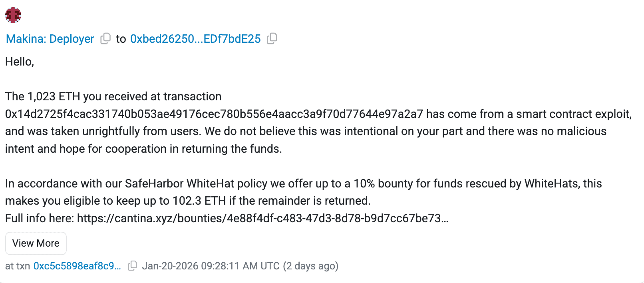Select the message body text area
Viewport: 644px width, 283px height.
point(280,140)
